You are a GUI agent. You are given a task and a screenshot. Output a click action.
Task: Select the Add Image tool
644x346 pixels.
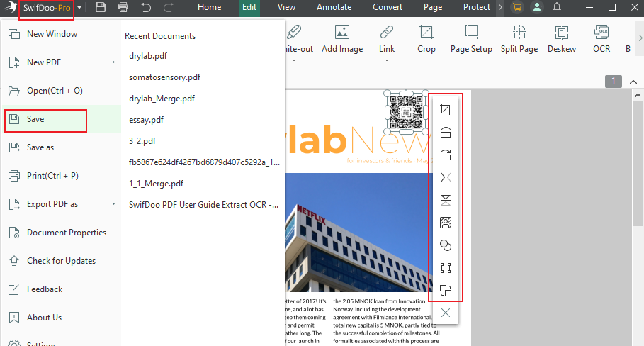point(342,40)
